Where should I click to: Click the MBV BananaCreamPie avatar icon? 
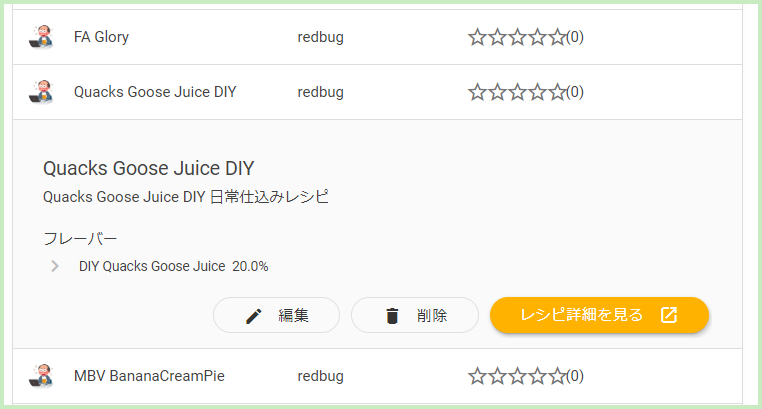pos(41,376)
